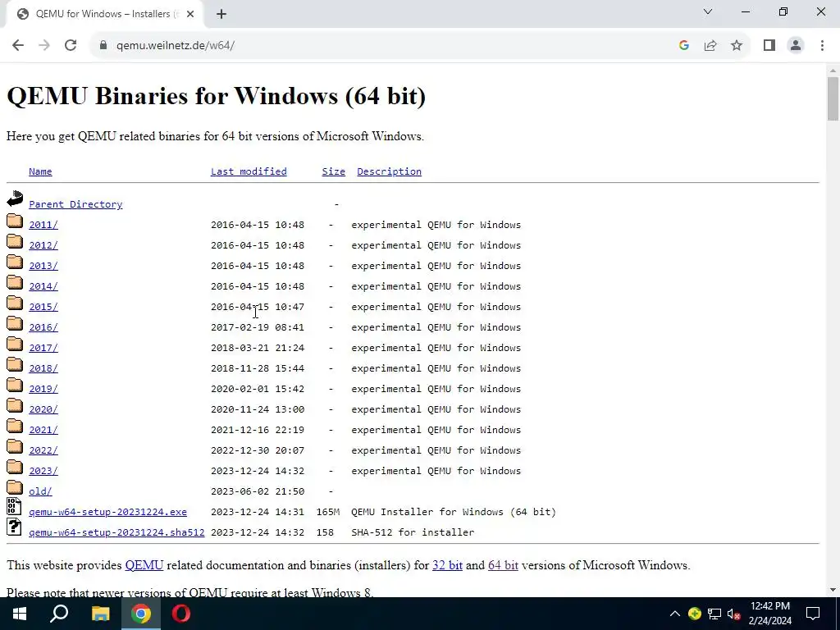Open the 2019/ folder link

pyautogui.click(x=43, y=389)
